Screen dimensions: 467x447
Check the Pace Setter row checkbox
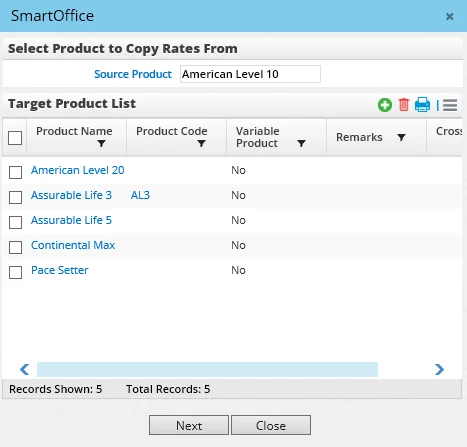point(15,272)
